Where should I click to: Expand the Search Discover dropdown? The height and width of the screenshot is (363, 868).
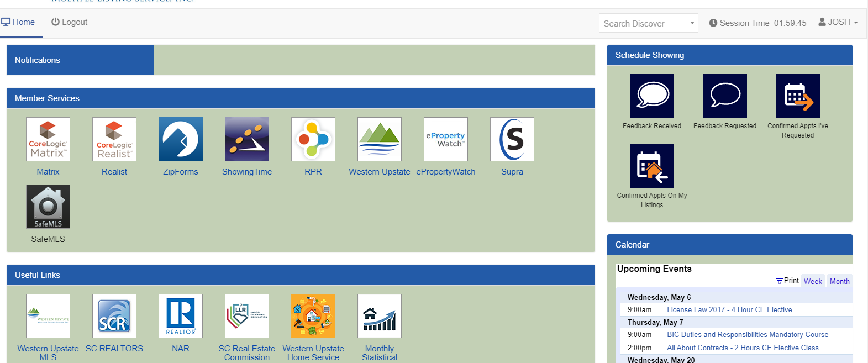[x=648, y=23]
